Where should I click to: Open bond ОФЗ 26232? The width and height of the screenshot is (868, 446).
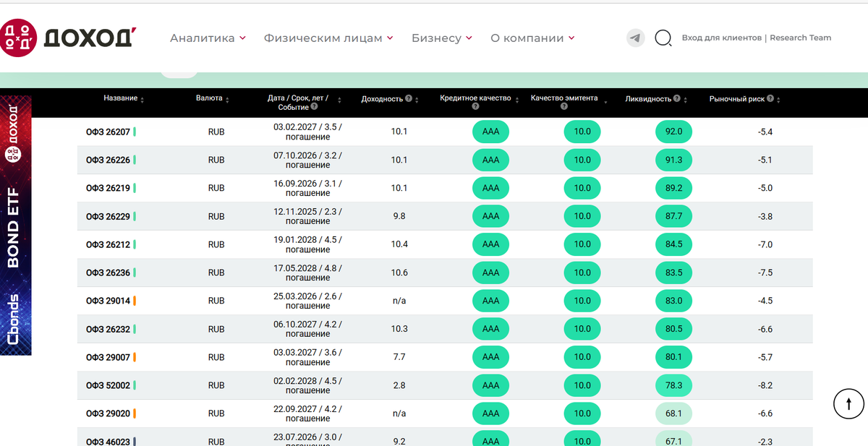click(109, 329)
